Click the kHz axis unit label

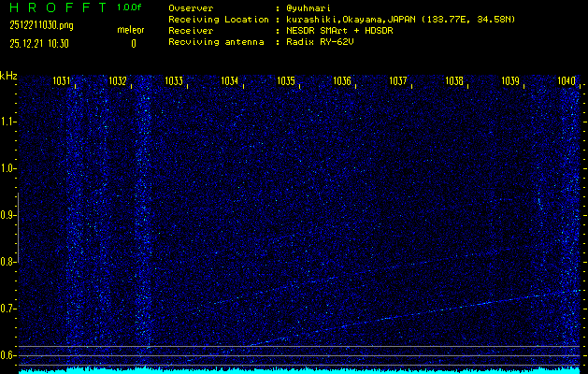coord(8,76)
